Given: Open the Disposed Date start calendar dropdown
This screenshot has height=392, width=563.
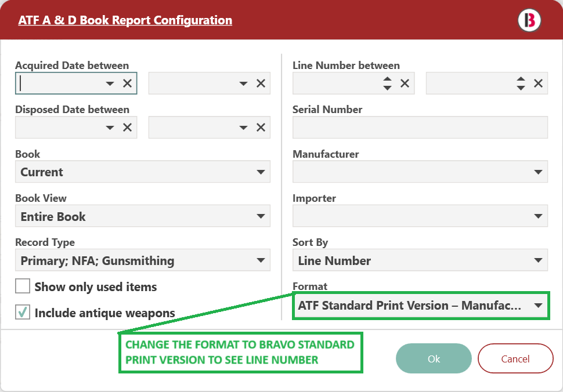Looking at the screenshot, I should pos(110,128).
